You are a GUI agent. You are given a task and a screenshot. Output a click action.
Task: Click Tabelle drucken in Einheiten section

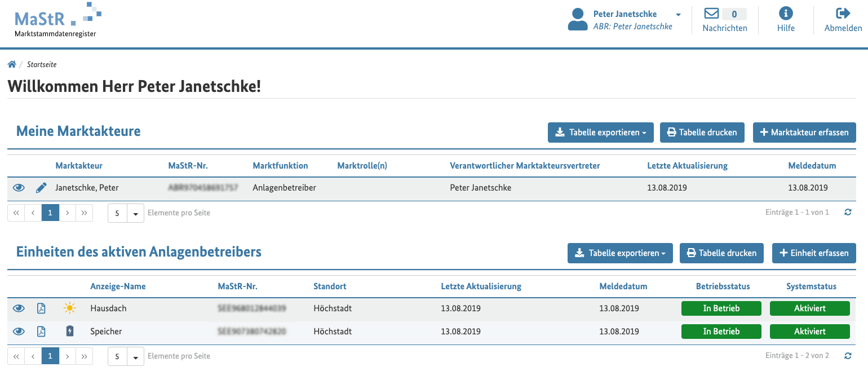[x=721, y=253]
